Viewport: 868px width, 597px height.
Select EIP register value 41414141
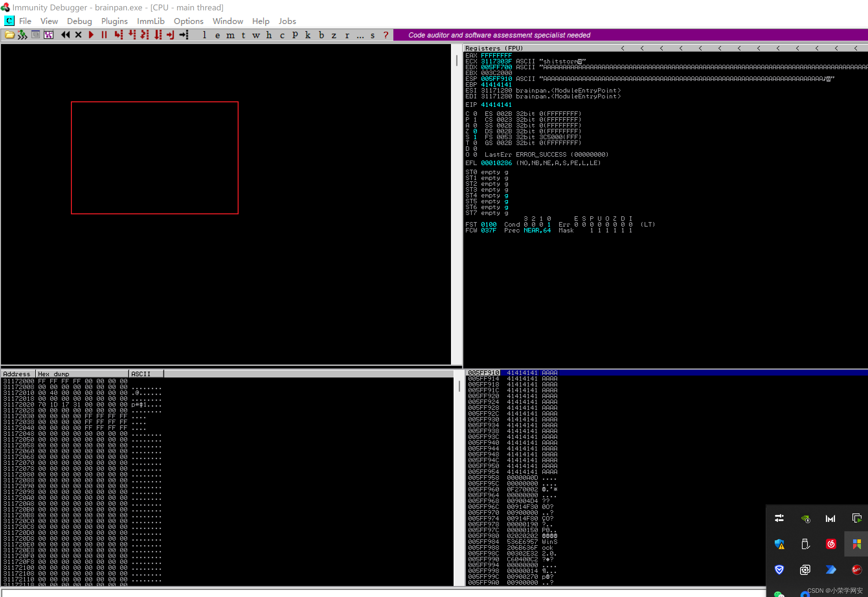tap(496, 105)
